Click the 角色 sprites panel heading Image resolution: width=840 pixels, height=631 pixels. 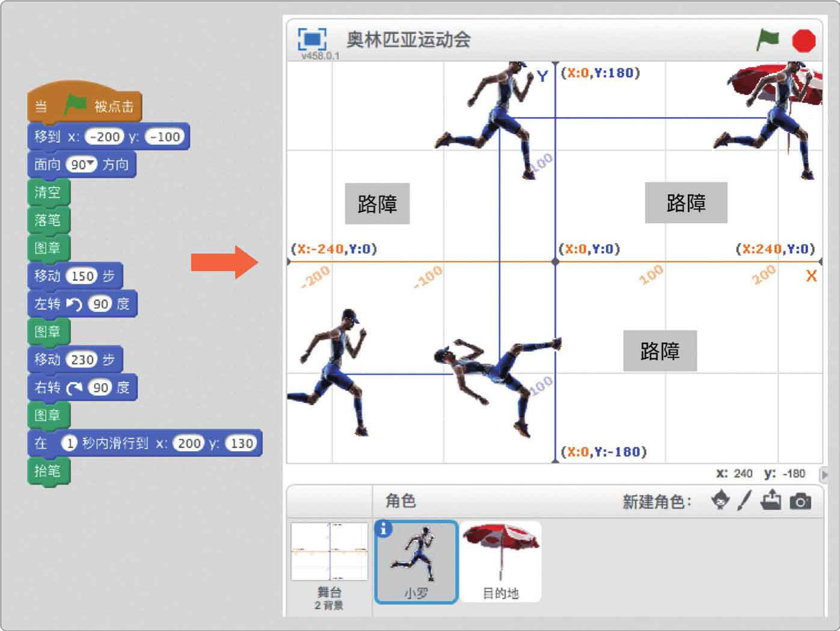coord(400,500)
